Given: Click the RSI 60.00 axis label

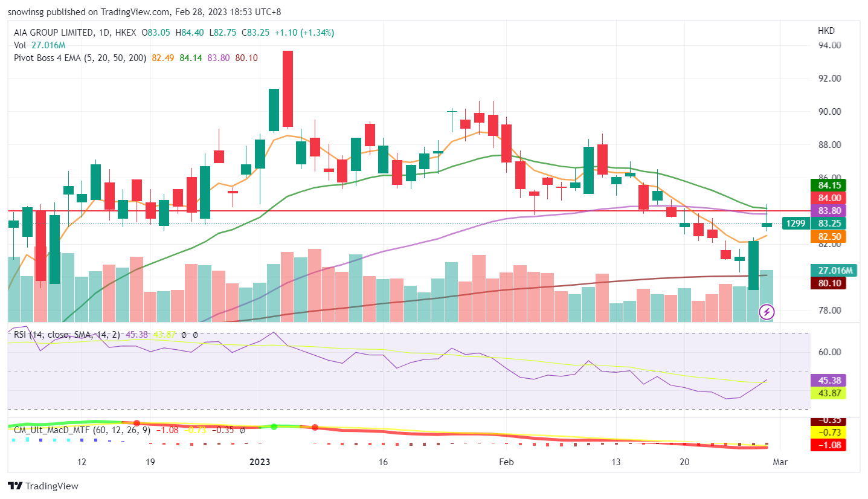Looking at the screenshot, I should (x=829, y=352).
